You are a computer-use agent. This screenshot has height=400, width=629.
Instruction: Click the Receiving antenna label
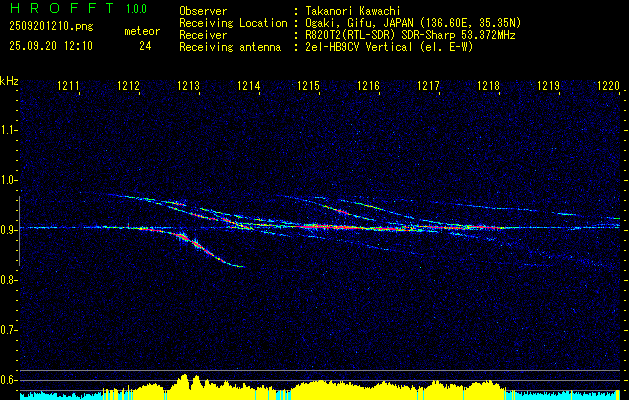pos(230,47)
